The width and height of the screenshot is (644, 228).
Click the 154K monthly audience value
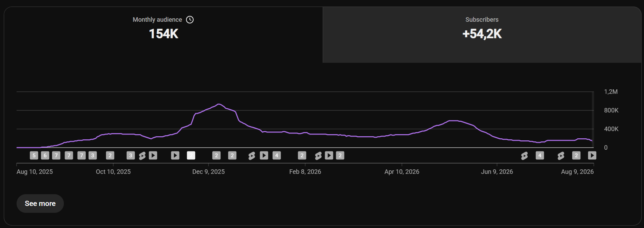pos(164,34)
